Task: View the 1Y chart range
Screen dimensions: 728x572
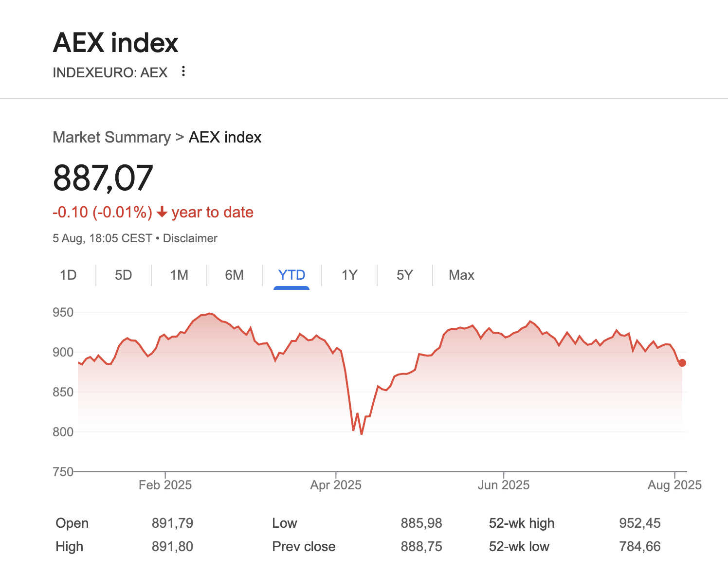Action: tap(349, 275)
